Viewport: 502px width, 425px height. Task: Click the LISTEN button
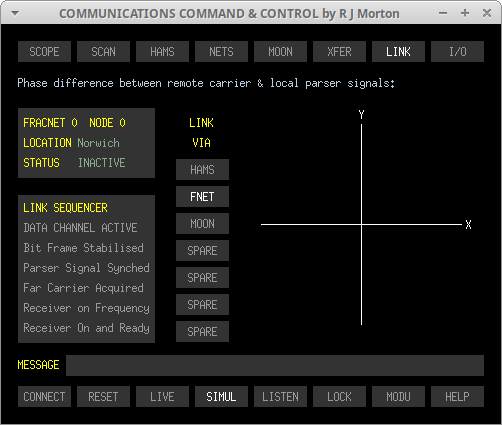pos(280,397)
